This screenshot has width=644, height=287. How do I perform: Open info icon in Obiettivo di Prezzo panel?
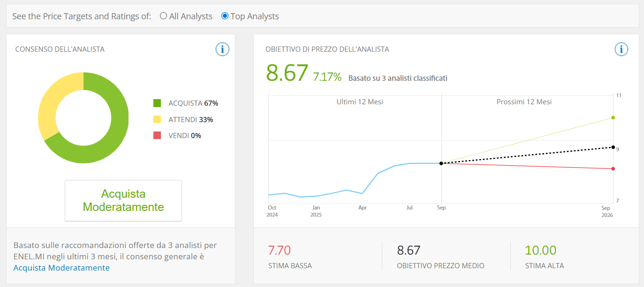[621, 49]
